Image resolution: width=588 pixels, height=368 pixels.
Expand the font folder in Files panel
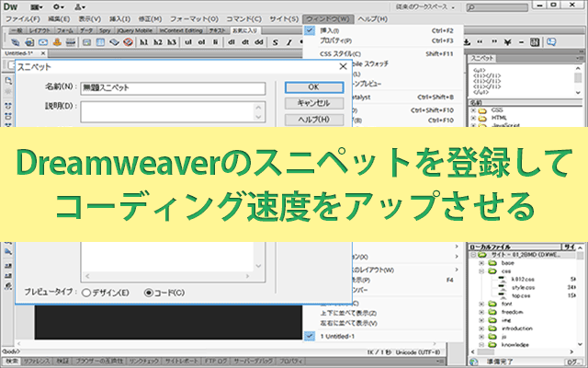coord(481,304)
